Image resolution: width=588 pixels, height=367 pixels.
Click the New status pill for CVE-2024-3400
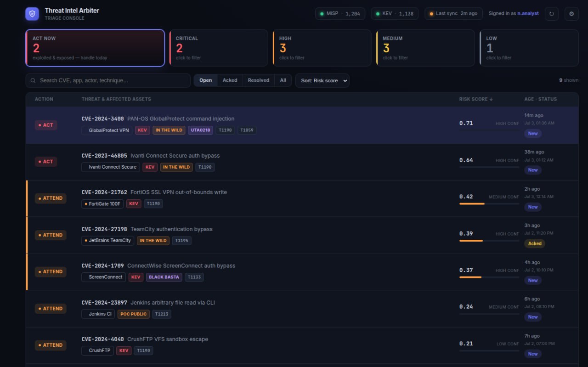[x=533, y=134]
